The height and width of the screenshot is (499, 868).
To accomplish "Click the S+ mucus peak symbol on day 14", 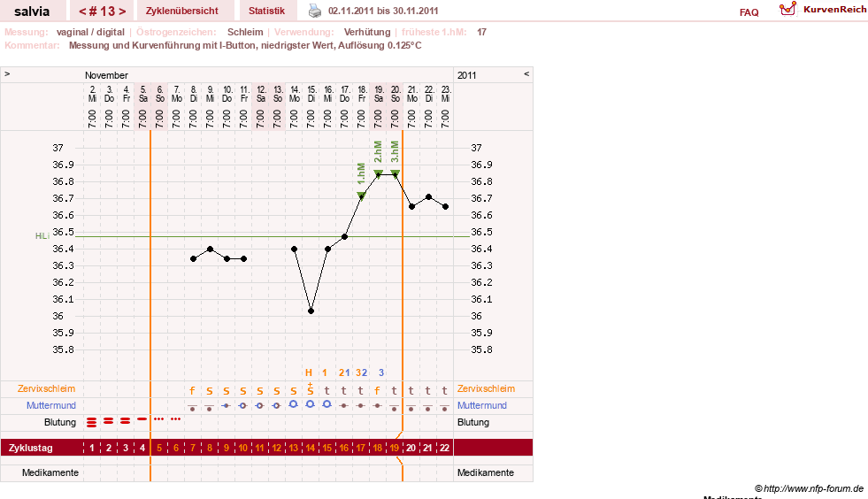I will coord(311,388).
